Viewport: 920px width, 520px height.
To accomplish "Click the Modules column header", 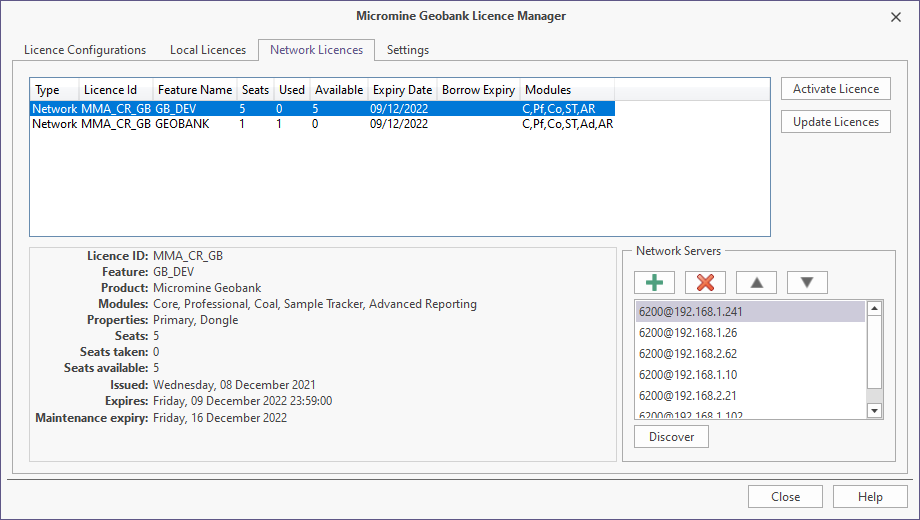I will tap(567, 90).
